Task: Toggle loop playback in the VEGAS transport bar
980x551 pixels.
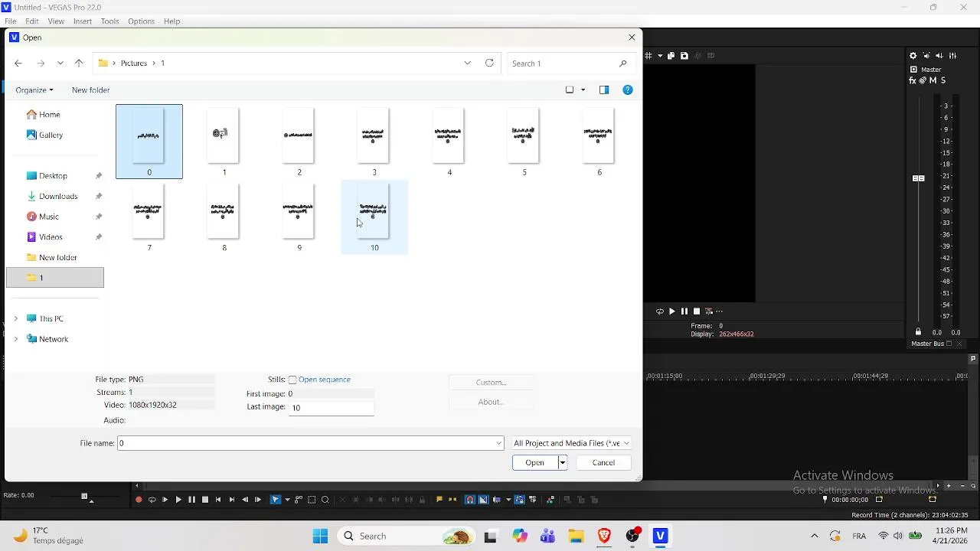Action: [x=152, y=500]
